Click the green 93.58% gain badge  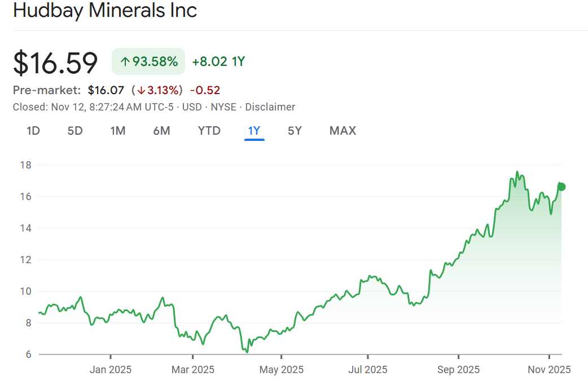tap(148, 61)
